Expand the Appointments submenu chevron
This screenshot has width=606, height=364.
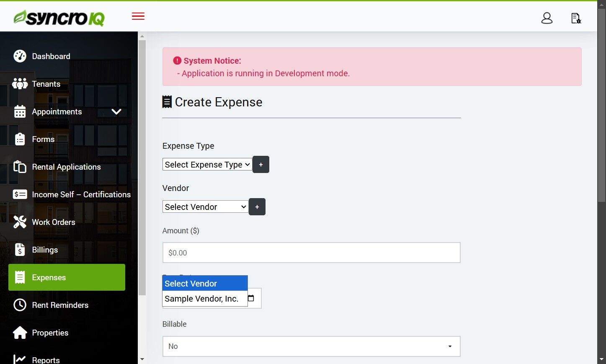tap(116, 111)
